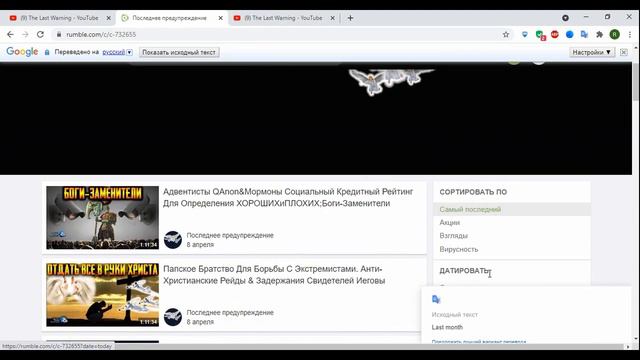Click the browser forward arrow
Viewport: 640px width, 360px height.
click(25, 35)
